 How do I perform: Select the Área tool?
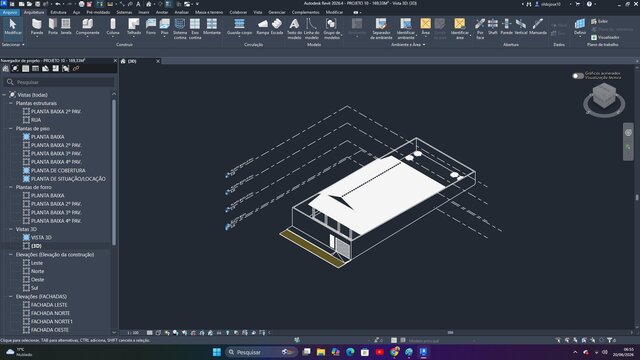point(425,27)
